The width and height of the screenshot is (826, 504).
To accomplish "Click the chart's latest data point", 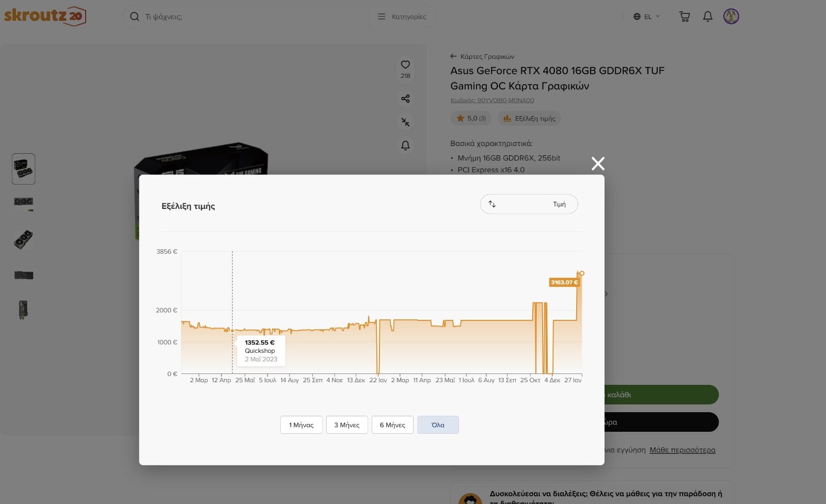I will click(x=582, y=273).
